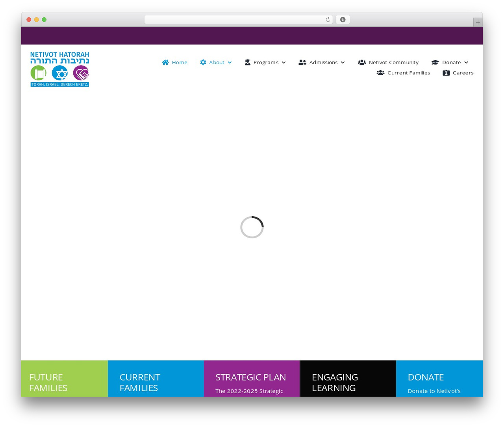Open the Donate menu item text
This screenshot has height=427, width=504.
[x=451, y=62]
